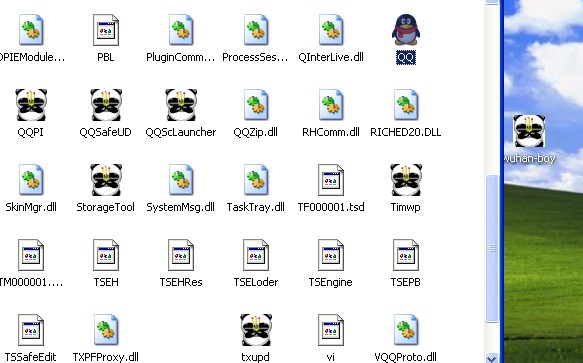Click the QQSafeUD panda executable

click(106, 105)
